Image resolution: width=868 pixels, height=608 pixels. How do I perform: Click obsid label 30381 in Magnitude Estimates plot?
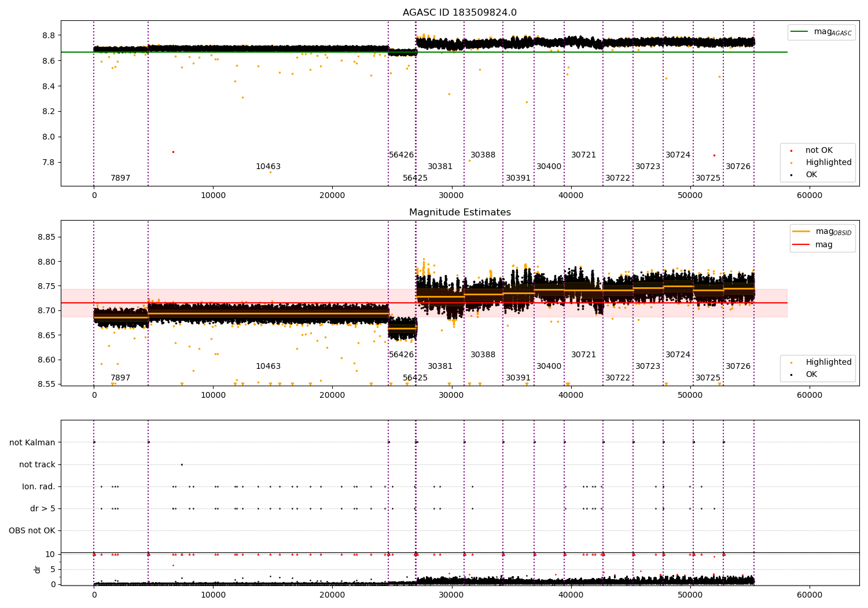pos(440,367)
